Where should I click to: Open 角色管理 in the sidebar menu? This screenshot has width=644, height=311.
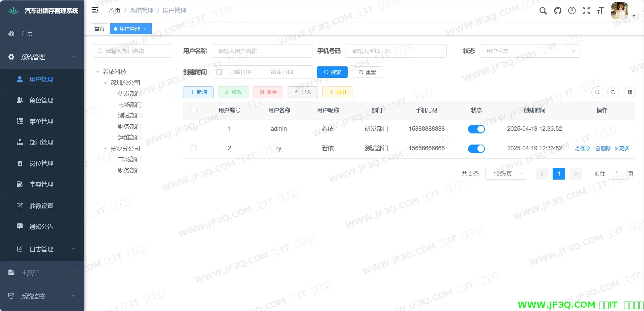pyautogui.click(x=41, y=100)
